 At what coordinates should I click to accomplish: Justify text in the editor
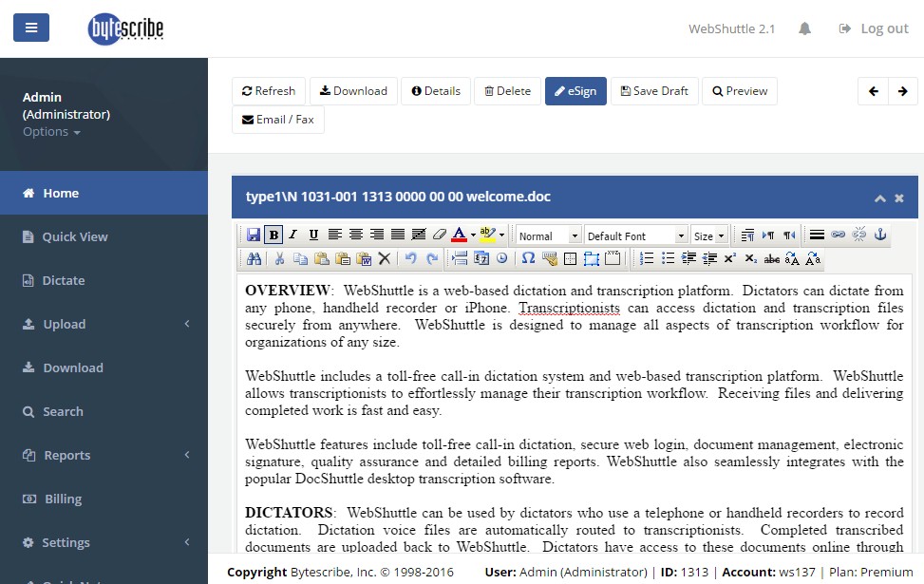click(398, 235)
